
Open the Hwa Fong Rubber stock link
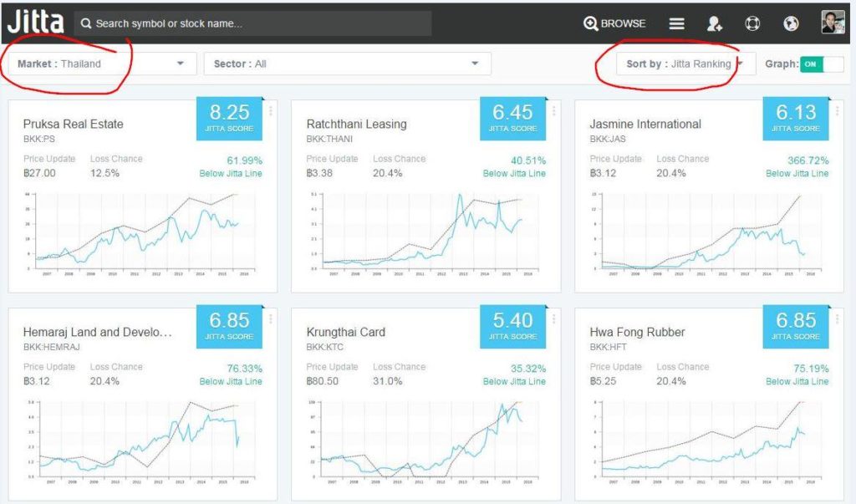[x=637, y=332]
